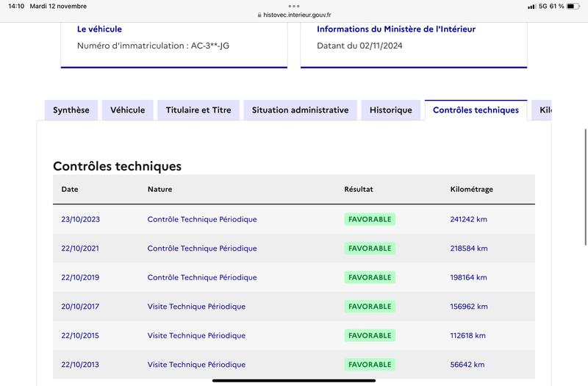Viewport: 588px width, 386px height.
Task: Go to the Historique tab
Action: point(391,110)
